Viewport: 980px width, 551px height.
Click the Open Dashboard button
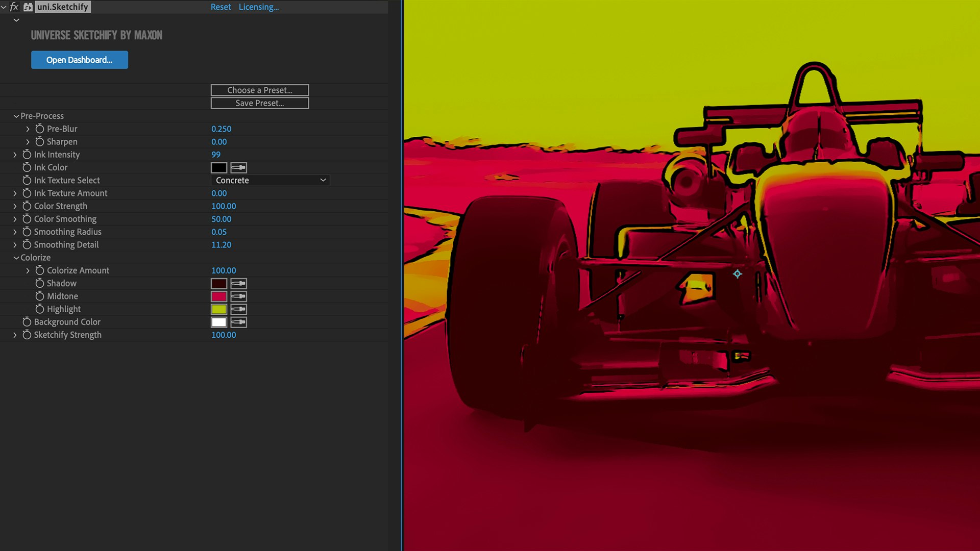(x=79, y=60)
